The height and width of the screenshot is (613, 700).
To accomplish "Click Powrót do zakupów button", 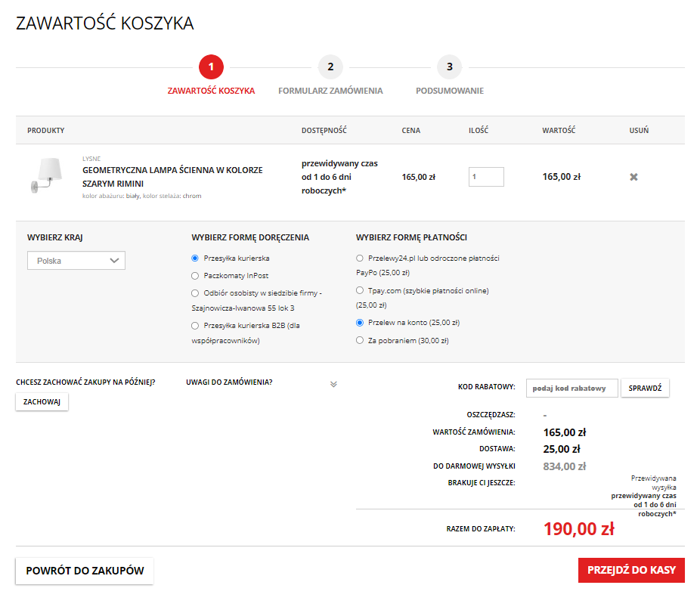I will click(85, 571).
